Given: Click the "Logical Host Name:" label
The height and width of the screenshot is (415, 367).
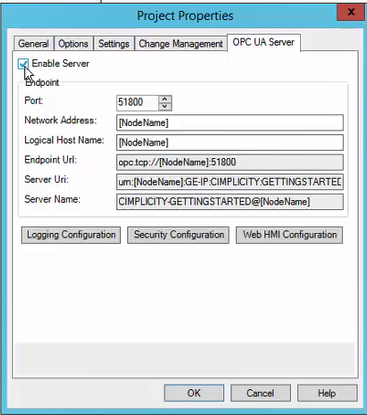Looking at the screenshot, I should tap(64, 140).
